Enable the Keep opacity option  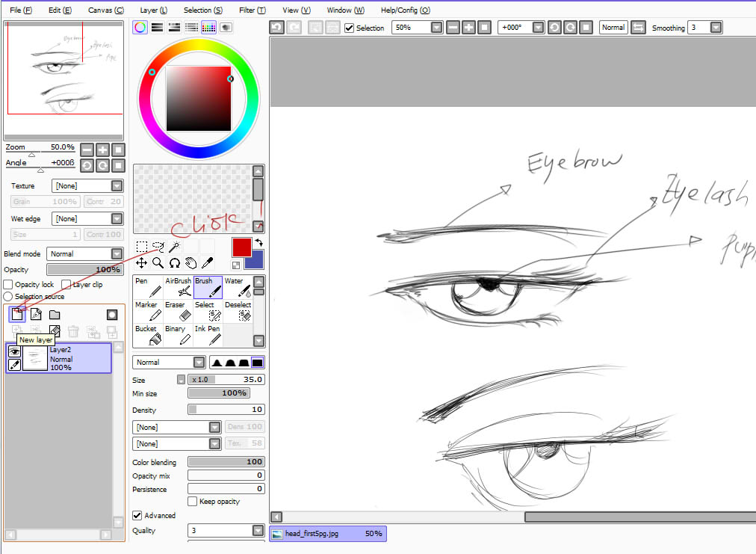coord(192,501)
